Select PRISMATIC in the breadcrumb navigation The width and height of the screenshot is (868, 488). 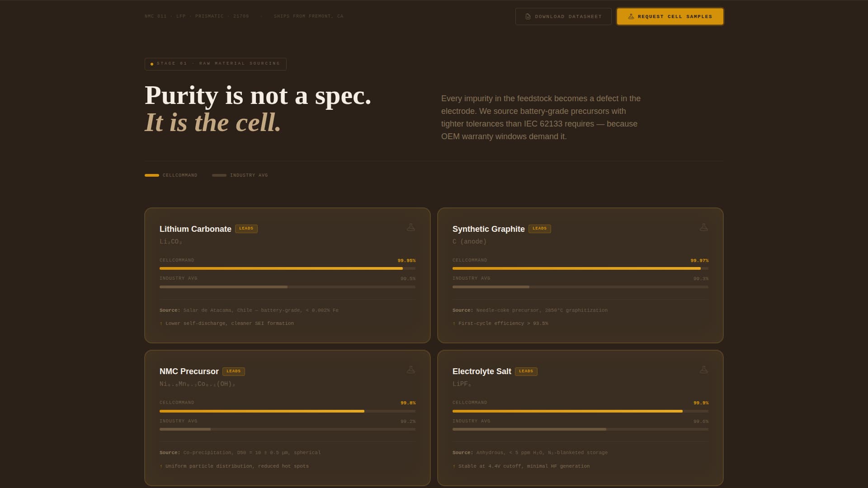209,16
